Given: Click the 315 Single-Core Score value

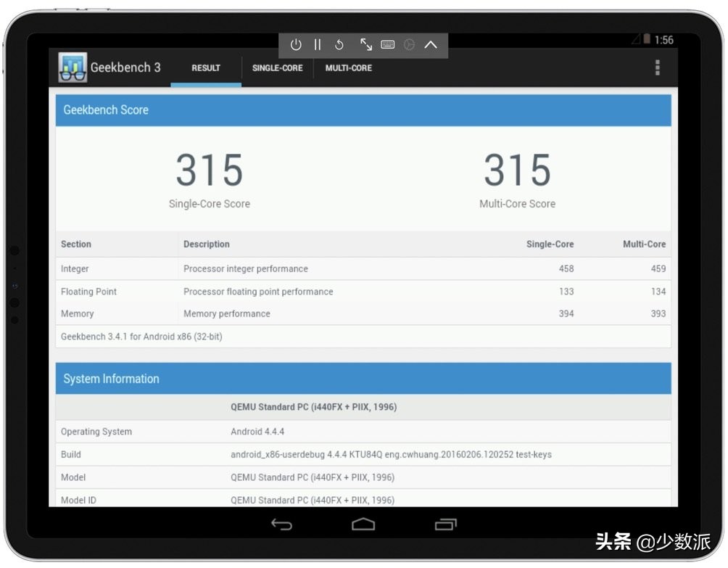Looking at the screenshot, I should (x=210, y=170).
